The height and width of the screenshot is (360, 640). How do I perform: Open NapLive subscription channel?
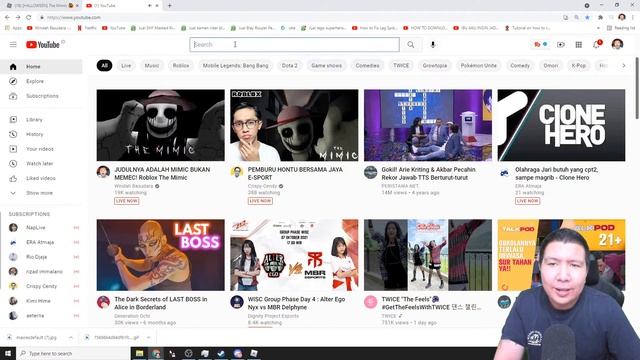point(41,227)
